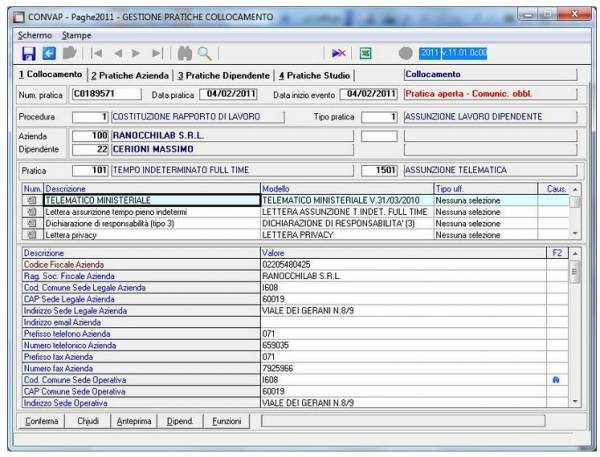Click the Indirizzo Sede Legale Azienda value
This screenshot has height=457, width=600.
point(403,310)
